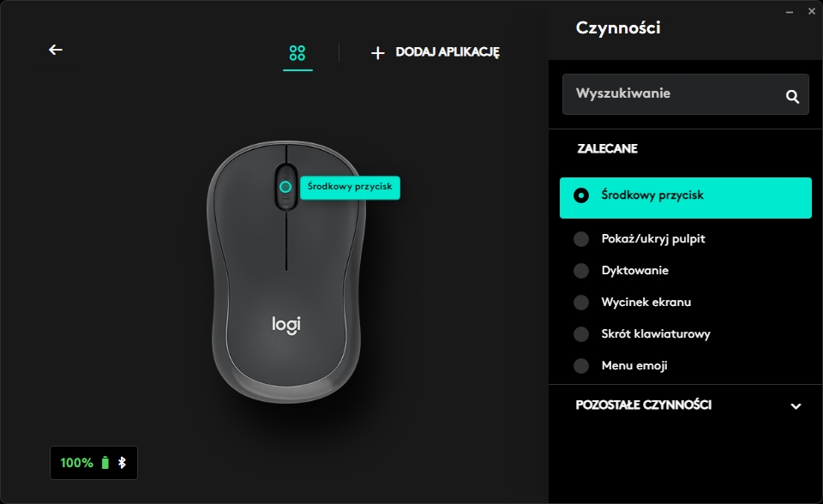Click the Bluetooth connection icon
Viewport: 823px width, 504px height.
click(x=122, y=463)
